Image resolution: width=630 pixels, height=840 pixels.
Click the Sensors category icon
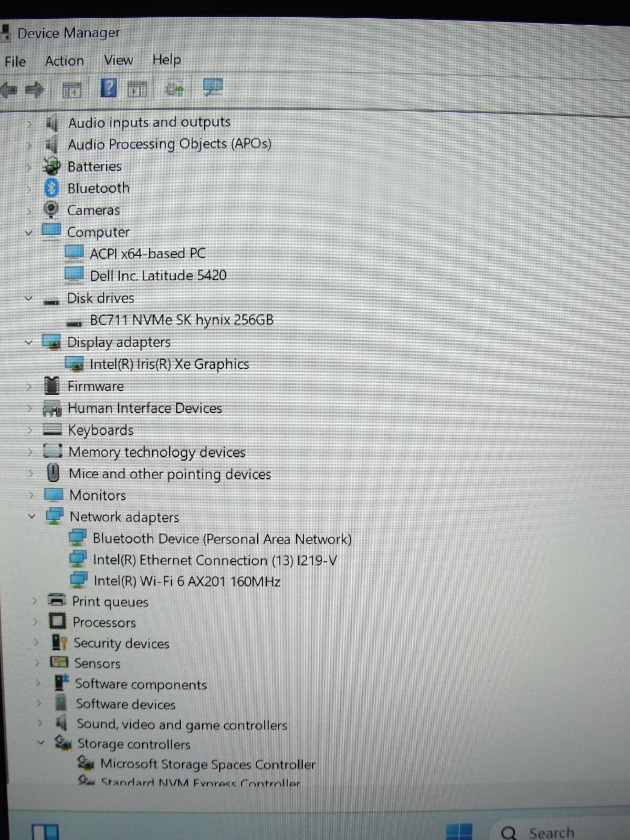59,663
